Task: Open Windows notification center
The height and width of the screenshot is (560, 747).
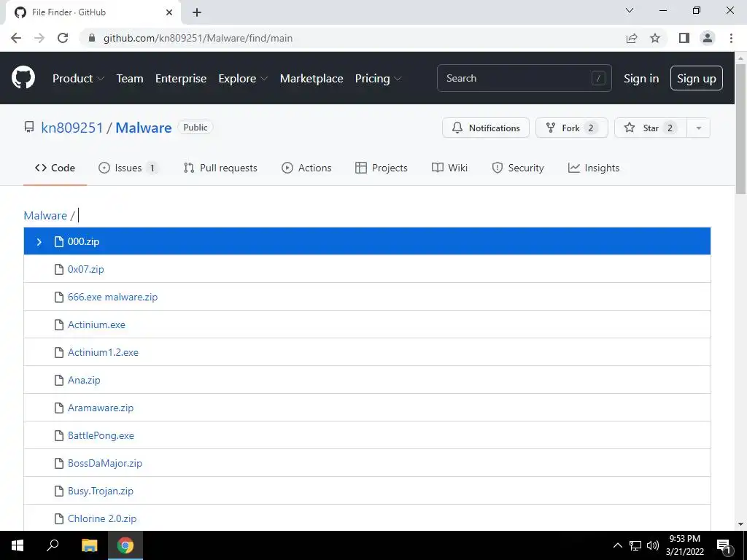Action: 724,545
